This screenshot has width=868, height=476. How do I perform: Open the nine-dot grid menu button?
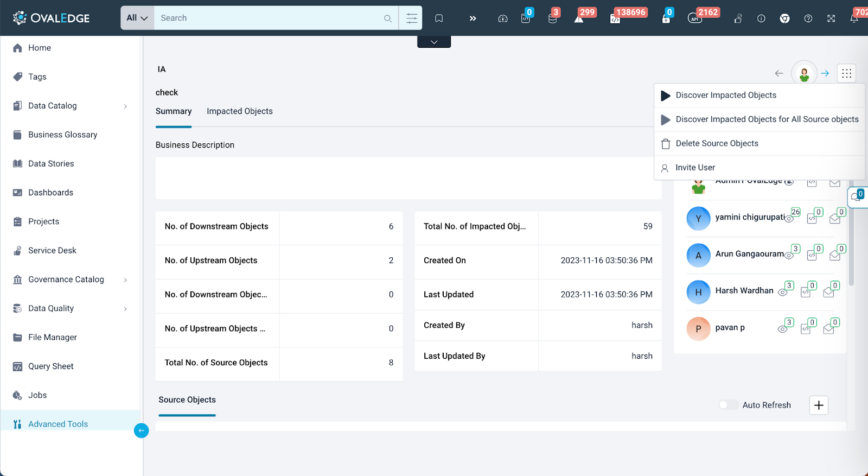tap(846, 73)
